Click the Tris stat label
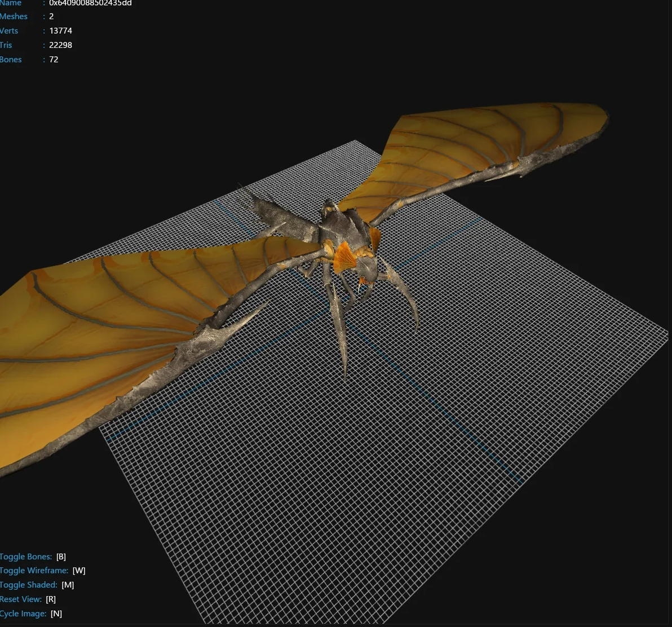This screenshot has width=672, height=627. (x=6, y=45)
